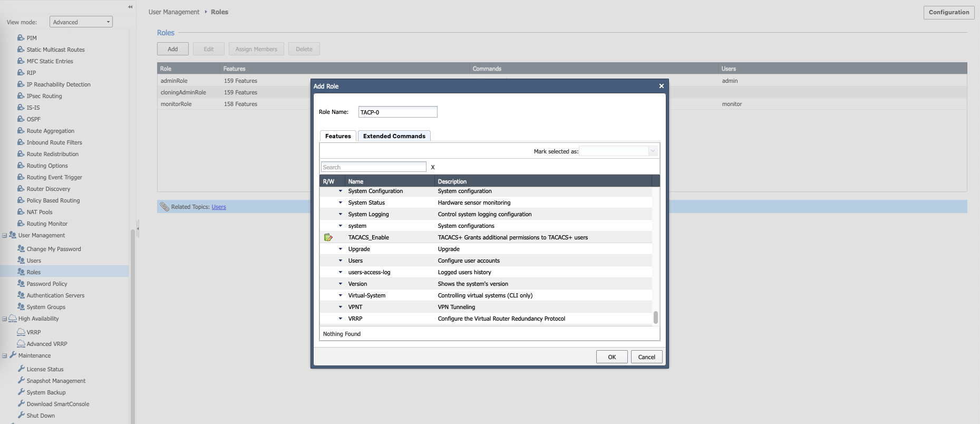
Task: Clear the feature search with X
Action: click(433, 167)
